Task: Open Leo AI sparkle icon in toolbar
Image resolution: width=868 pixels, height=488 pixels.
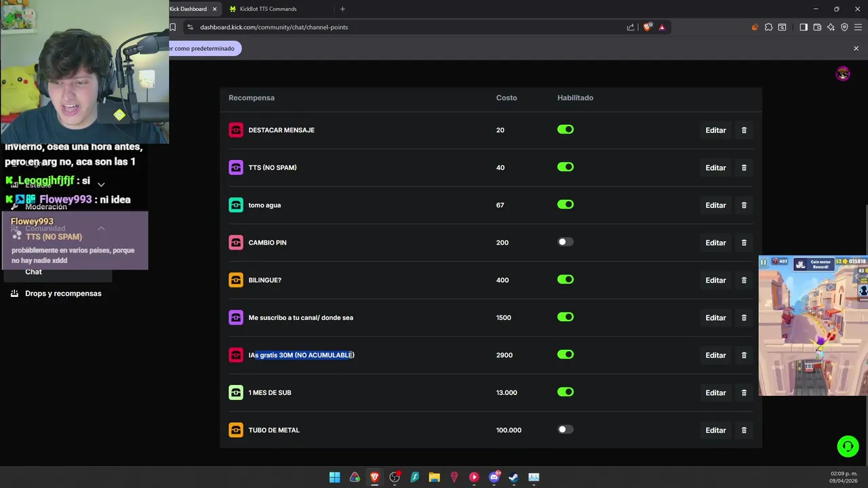Action: 831,27
